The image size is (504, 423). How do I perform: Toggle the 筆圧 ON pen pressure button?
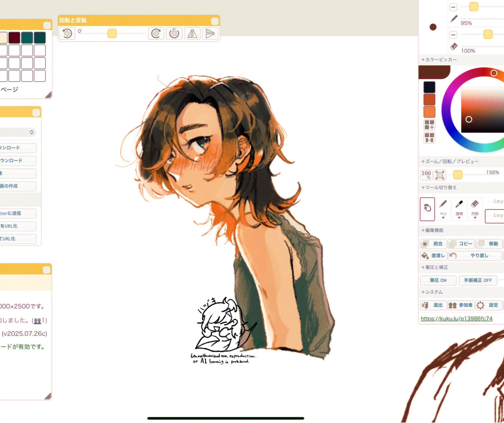click(438, 280)
